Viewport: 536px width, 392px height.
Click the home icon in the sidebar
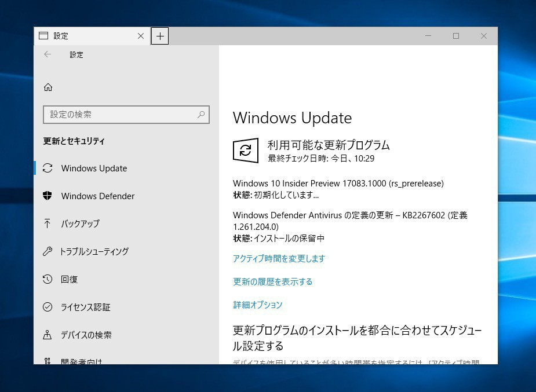click(x=48, y=87)
